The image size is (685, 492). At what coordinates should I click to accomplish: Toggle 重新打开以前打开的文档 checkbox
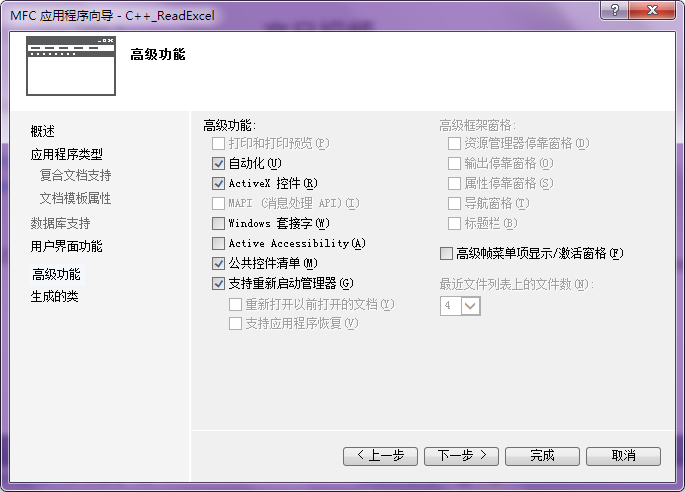pos(235,304)
